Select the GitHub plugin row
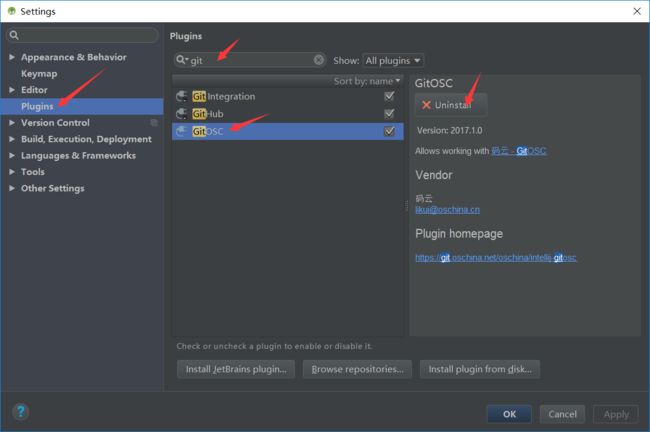This screenshot has height=432, width=650. coord(288,114)
